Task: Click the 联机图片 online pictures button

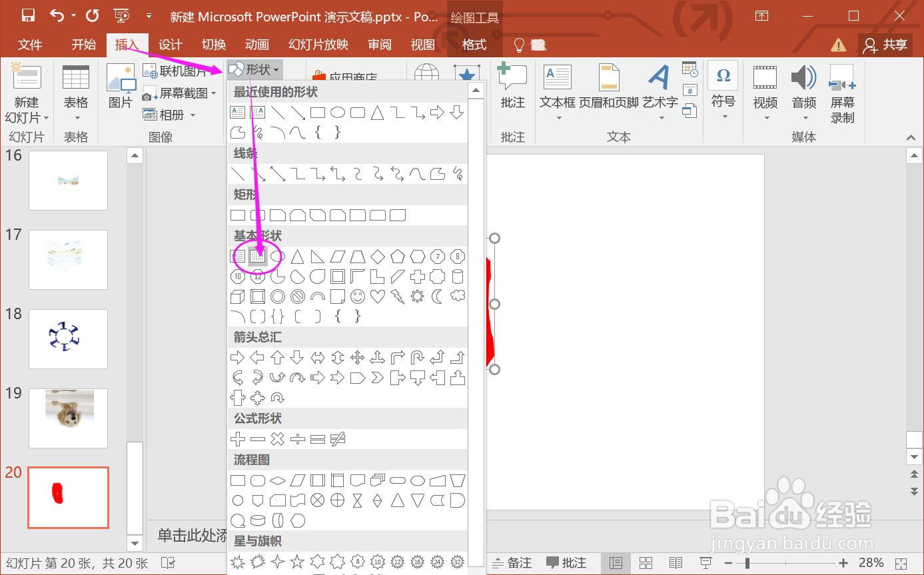Action: click(x=176, y=71)
